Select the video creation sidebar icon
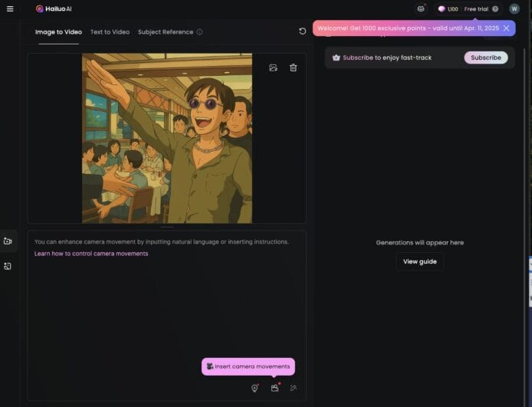The image size is (532, 407). (x=8, y=241)
